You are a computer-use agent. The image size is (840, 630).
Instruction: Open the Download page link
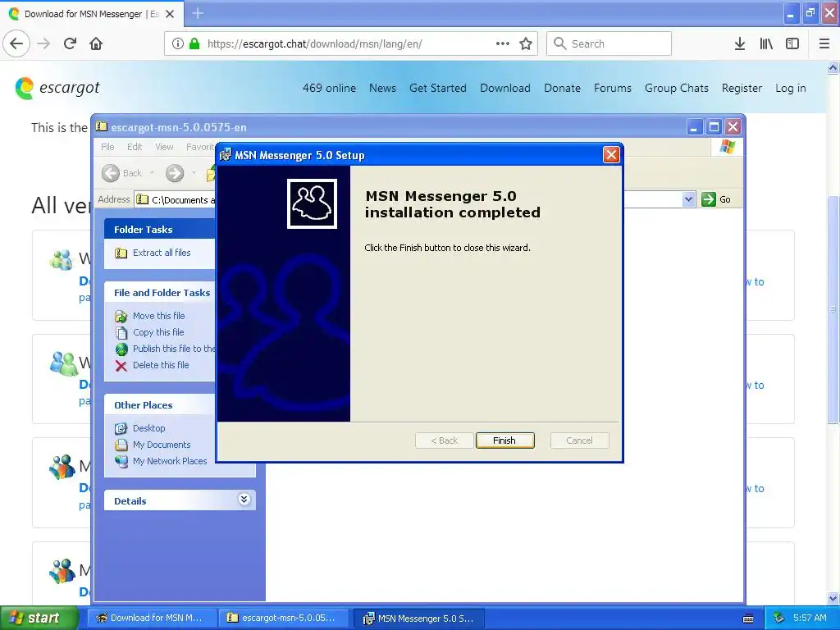[x=505, y=88]
